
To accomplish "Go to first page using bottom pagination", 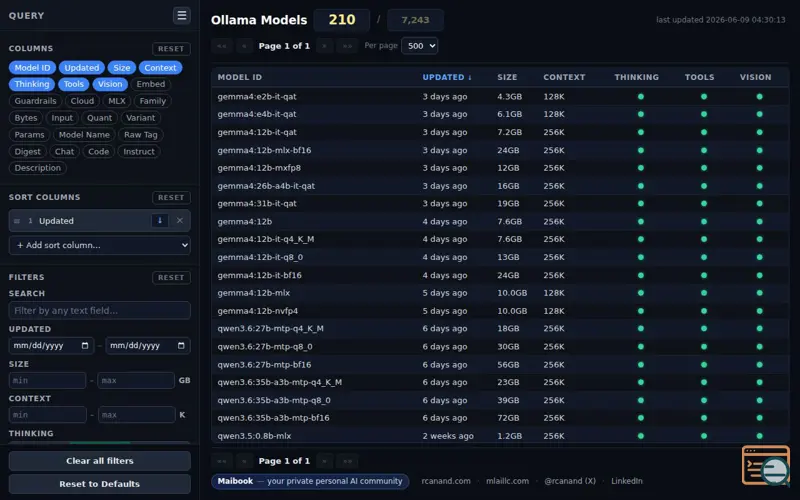I will point(222,461).
